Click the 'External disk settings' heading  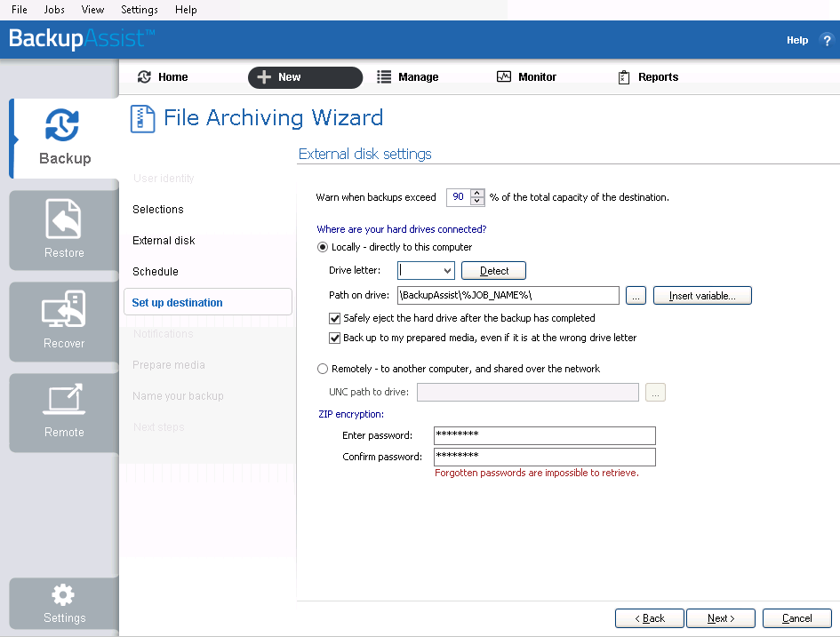[x=364, y=155]
